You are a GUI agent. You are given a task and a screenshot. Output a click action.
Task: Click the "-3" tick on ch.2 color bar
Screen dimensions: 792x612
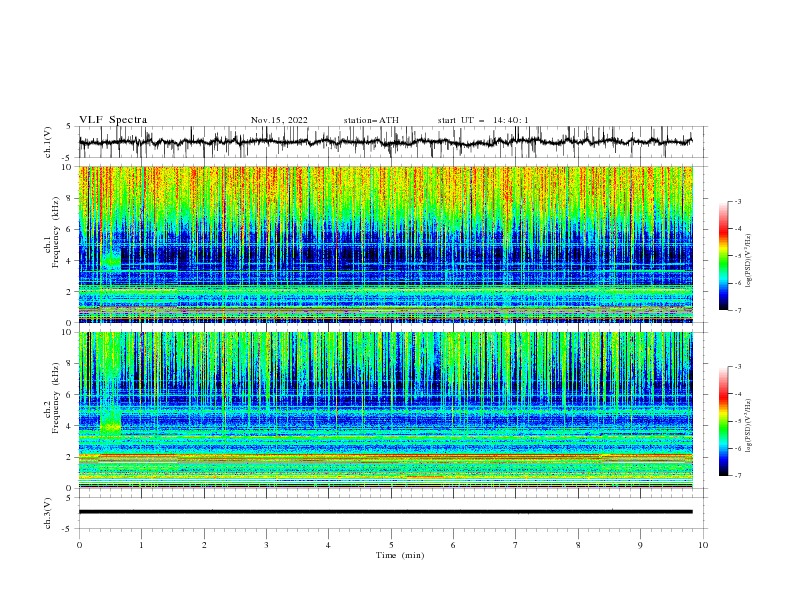738,367
